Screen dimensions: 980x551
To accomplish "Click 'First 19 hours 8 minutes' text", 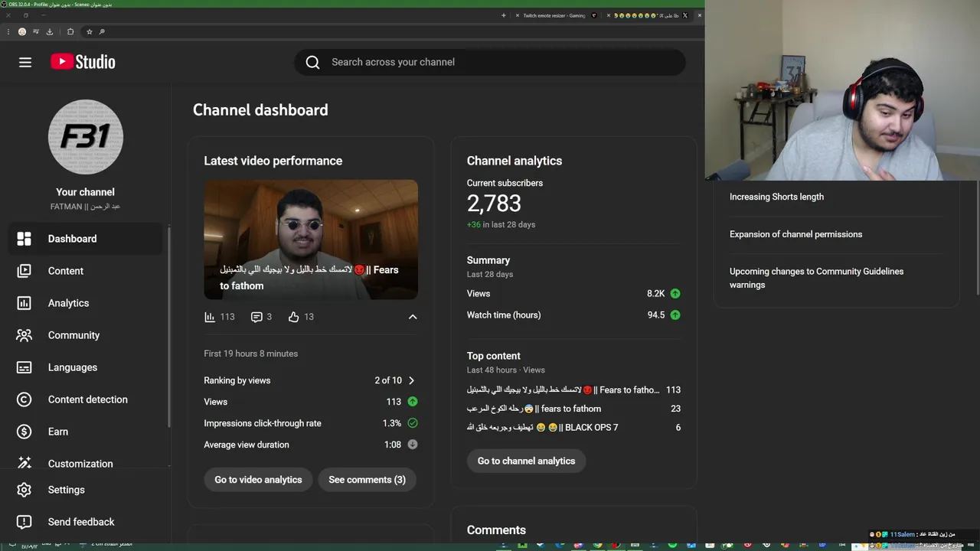I will 250,354.
